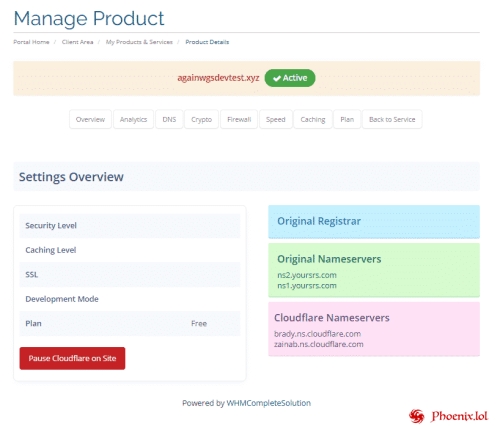
Task: Click Back to Service button
Action: click(392, 119)
